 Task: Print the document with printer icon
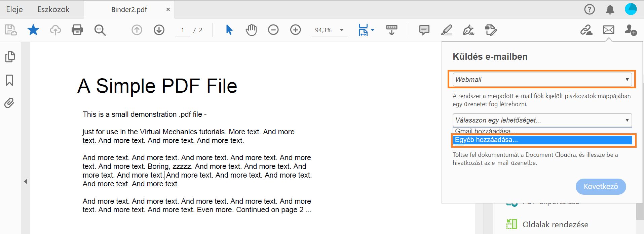click(x=77, y=30)
